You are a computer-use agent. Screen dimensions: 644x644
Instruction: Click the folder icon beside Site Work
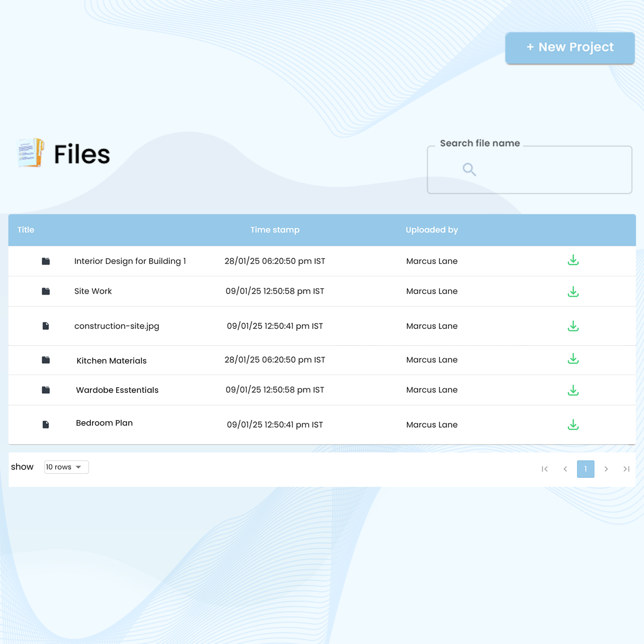click(46, 291)
